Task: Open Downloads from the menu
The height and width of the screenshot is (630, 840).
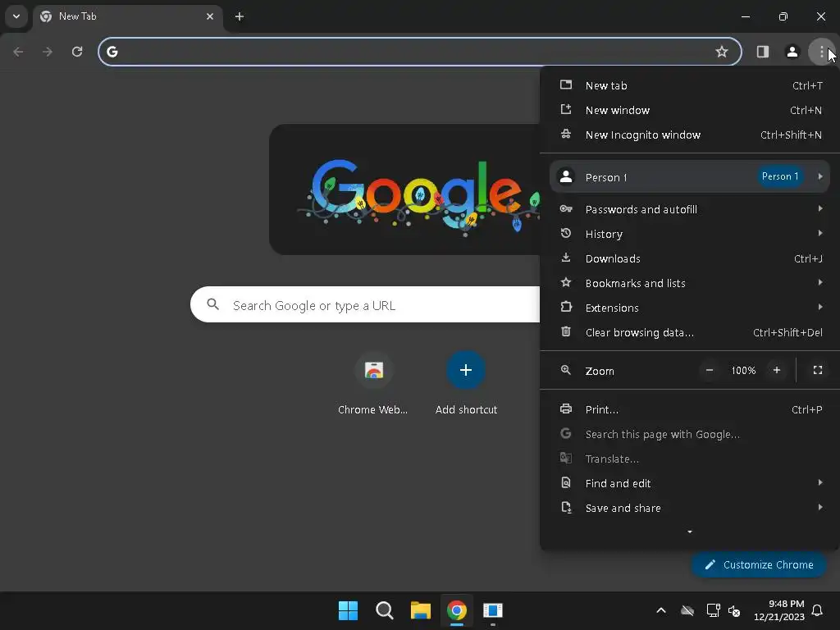Action: (689, 258)
